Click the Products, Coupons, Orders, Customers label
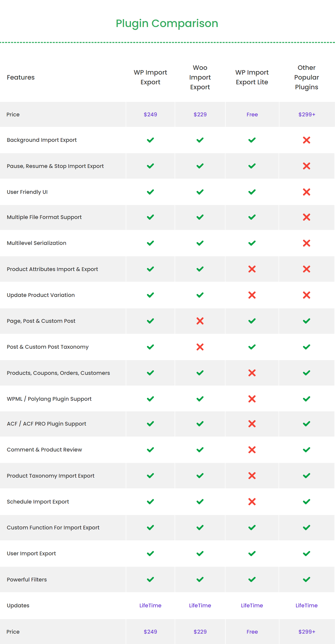 [x=58, y=373]
